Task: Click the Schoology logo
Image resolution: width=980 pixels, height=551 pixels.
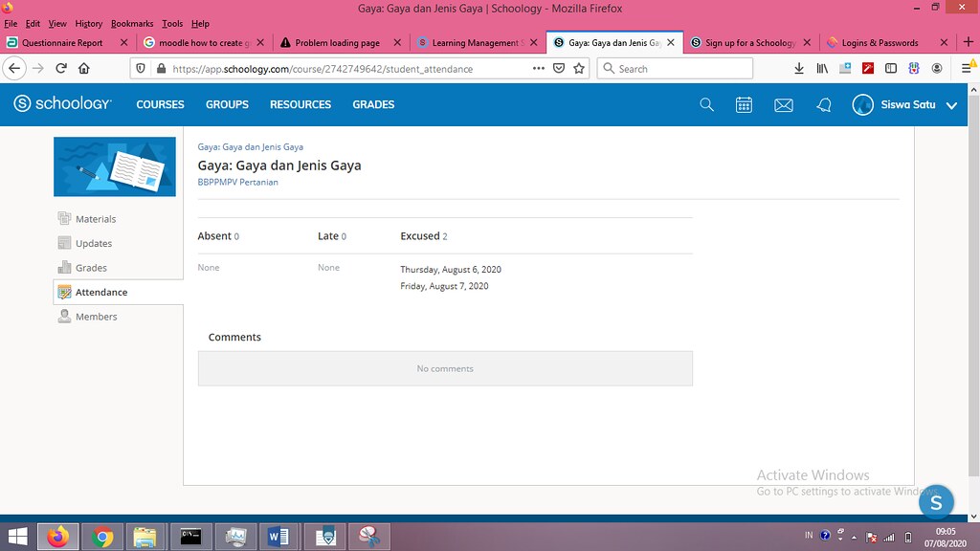Action: tap(62, 103)
